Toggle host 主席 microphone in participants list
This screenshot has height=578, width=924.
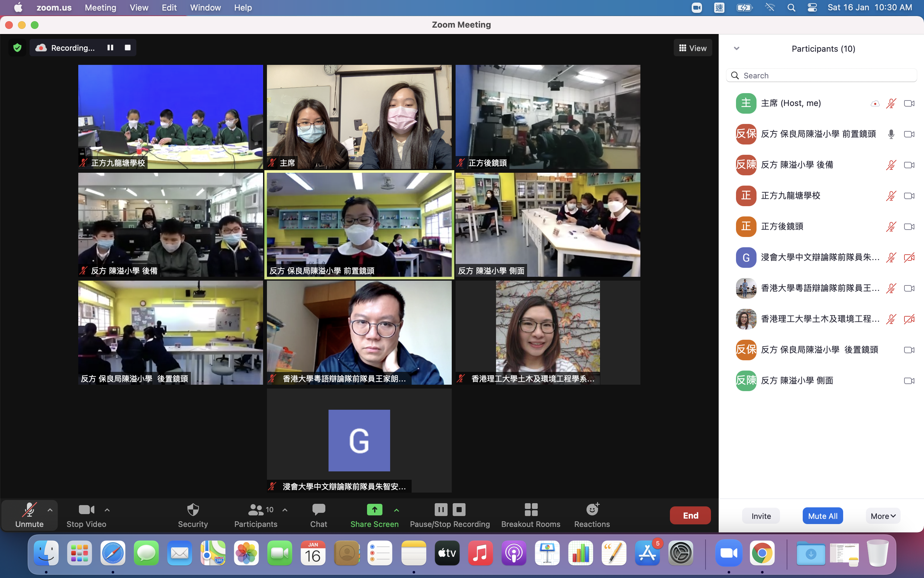891,103
